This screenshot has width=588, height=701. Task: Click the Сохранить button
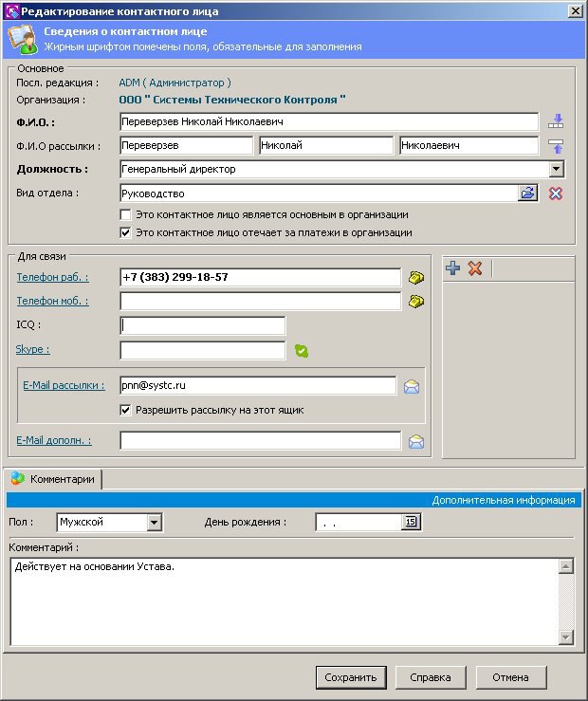(x=351, y=677)
